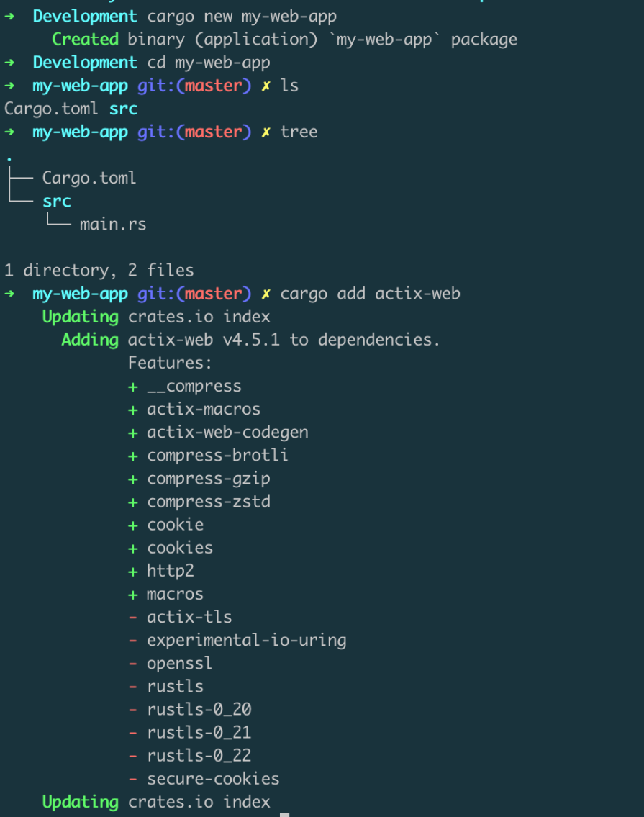Click the openssl disabled feature
Image resolution: width=644 pixels, height=817 pixels.
[x=179, y=663]
